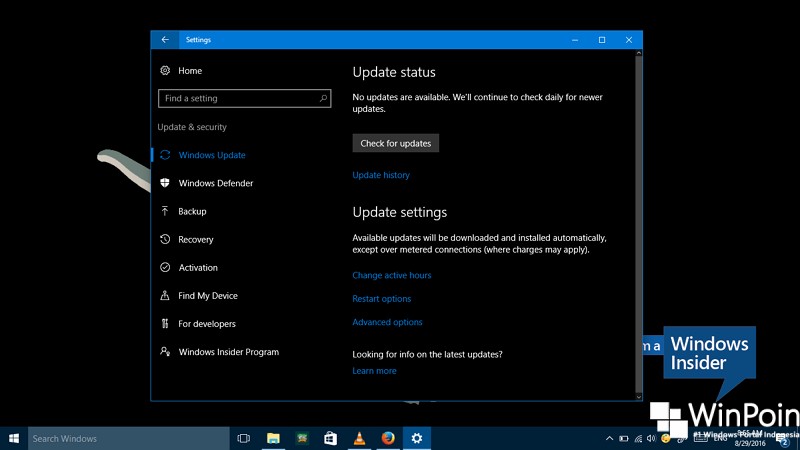800x450 pixels.
Task: Open the Change active hours link
Action: click(392, 275)
